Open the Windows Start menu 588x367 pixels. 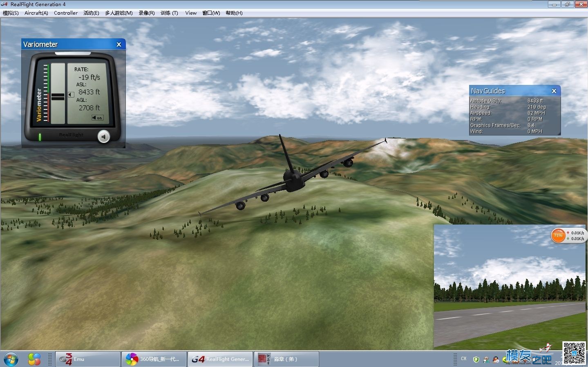[x=11, y=359]
